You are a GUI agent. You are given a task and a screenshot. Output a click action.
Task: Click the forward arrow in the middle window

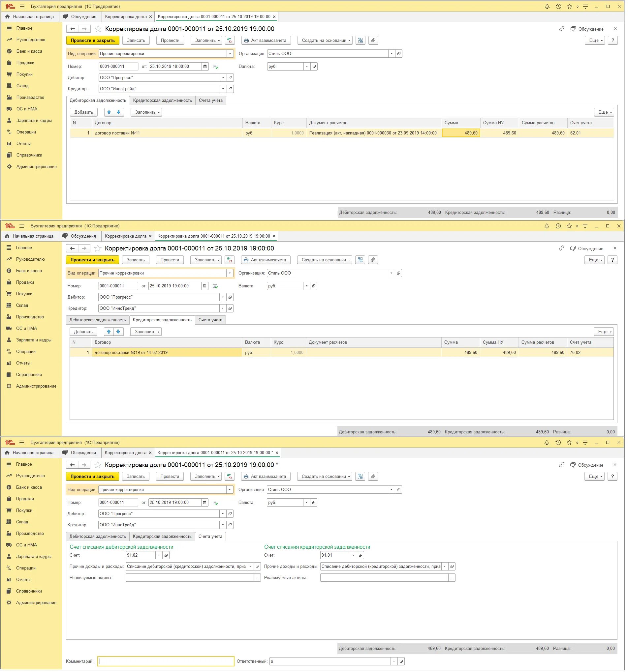tap(84, 249)
